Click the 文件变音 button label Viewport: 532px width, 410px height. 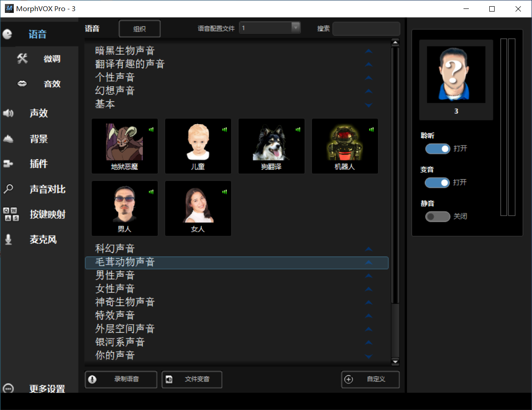pos(197,379)
